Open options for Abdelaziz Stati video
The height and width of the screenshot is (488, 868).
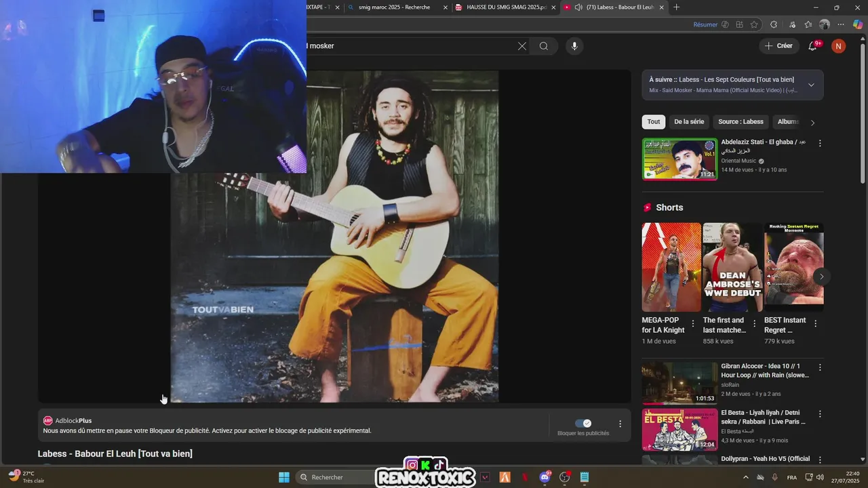820,144
